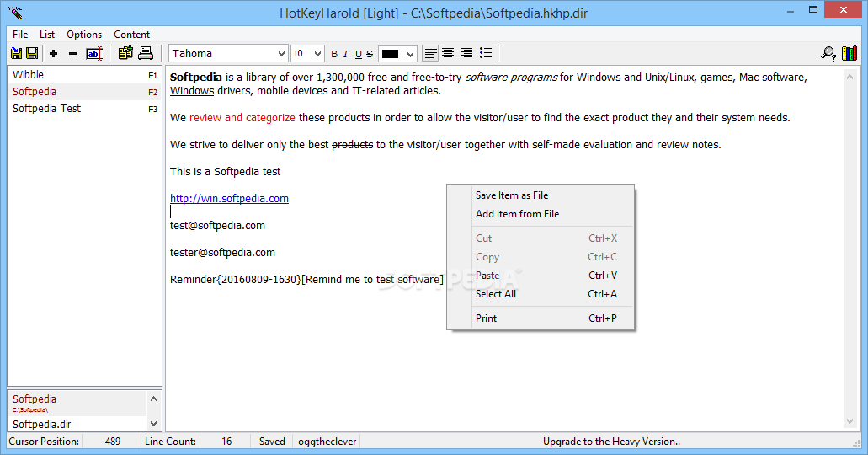Click the clipboard paste toolbar icon
This screenshot has height=455, width=868.
click(x=125, y=53)
